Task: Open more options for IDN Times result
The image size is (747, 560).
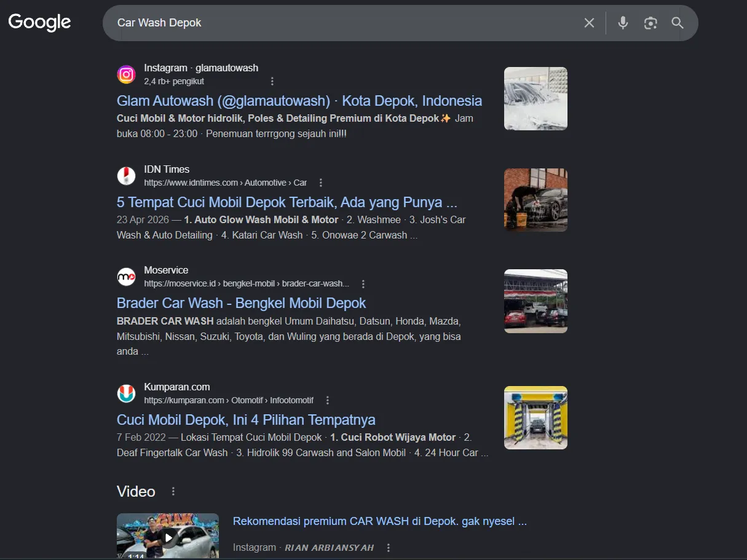Action: [320, 183]
